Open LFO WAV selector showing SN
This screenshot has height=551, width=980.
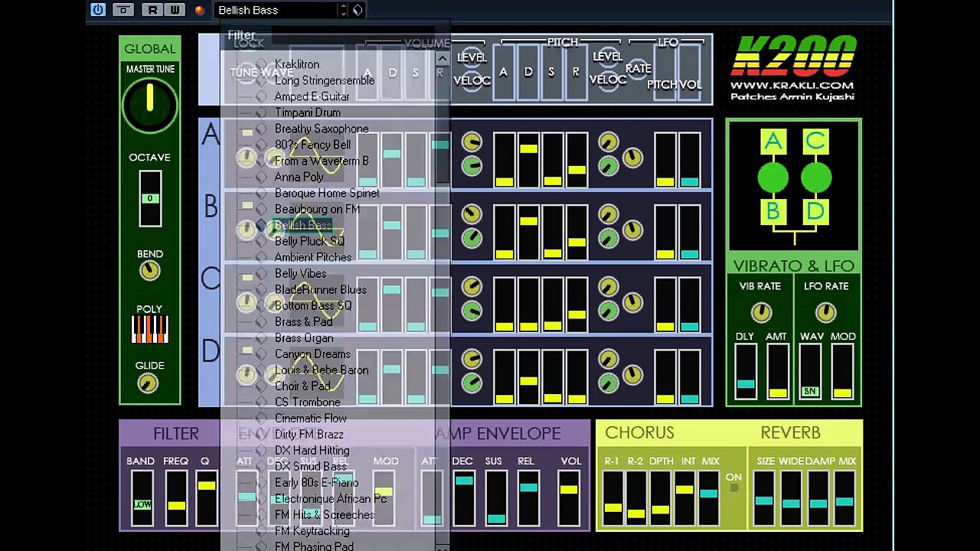(810, 372)
